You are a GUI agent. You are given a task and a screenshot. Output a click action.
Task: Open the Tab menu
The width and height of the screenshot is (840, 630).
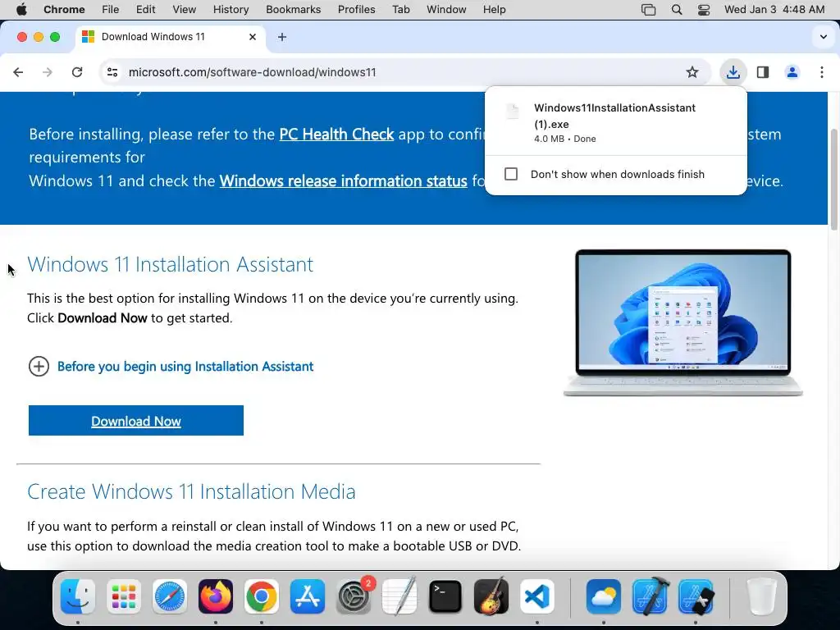click(x=400, y=10)
